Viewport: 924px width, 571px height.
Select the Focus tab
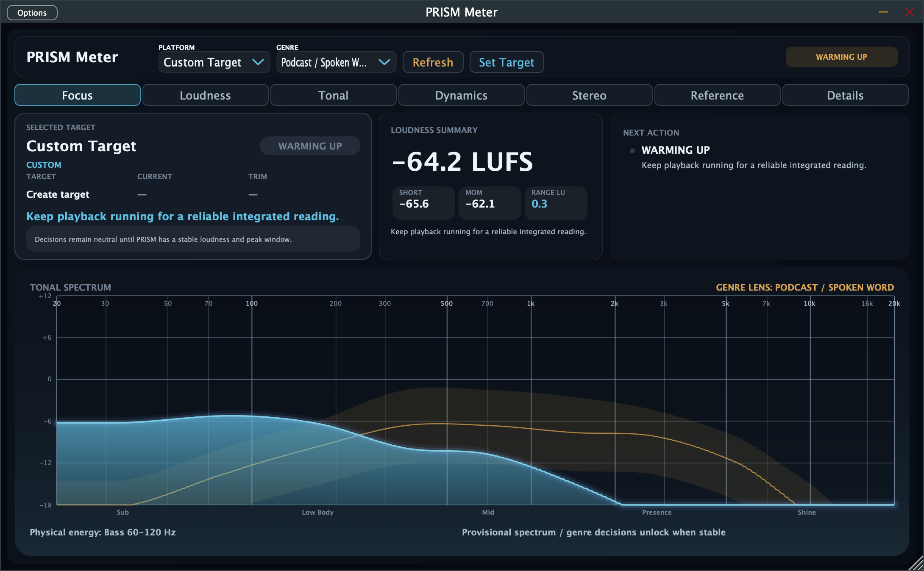click(78, 95)
